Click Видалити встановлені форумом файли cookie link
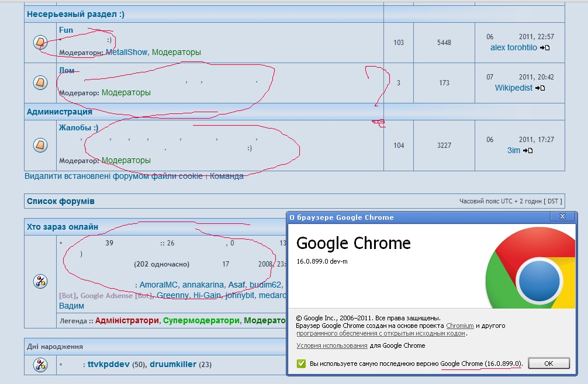588x384 pixels. (113, 176)
